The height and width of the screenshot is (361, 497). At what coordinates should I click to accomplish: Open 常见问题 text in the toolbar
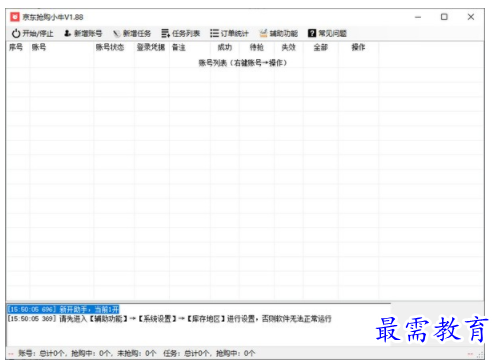tap(332, 33)
